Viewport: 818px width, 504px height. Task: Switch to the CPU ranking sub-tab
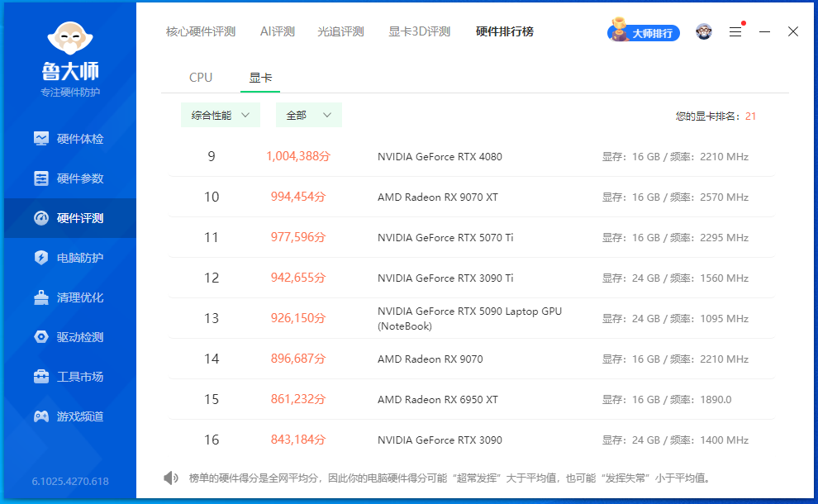201,78
